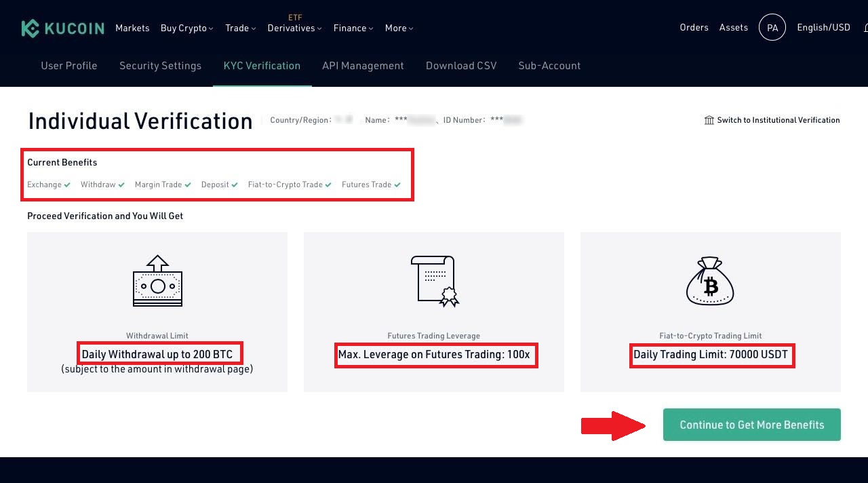This screenshot has height=483, width=868.
Task: Click the ETF badge above Derivatives
Action: 295,17
